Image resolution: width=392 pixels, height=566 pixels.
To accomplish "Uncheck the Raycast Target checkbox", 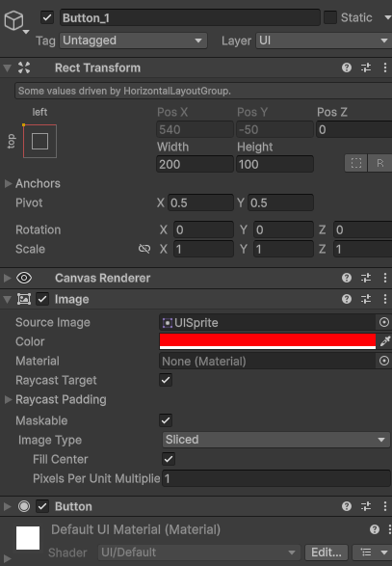I will click(166, 380).
